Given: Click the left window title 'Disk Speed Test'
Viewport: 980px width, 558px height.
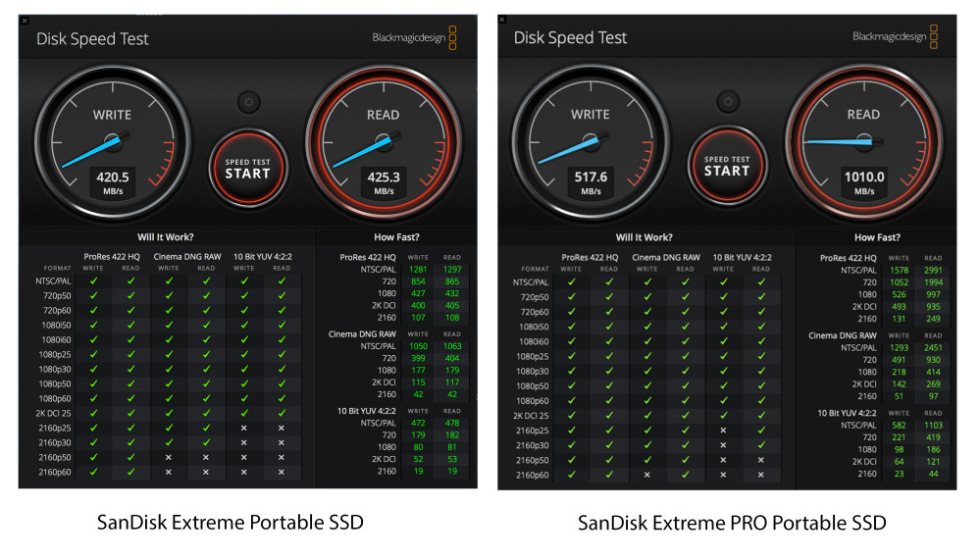Looking at the screenshot, I should point(92,39).
